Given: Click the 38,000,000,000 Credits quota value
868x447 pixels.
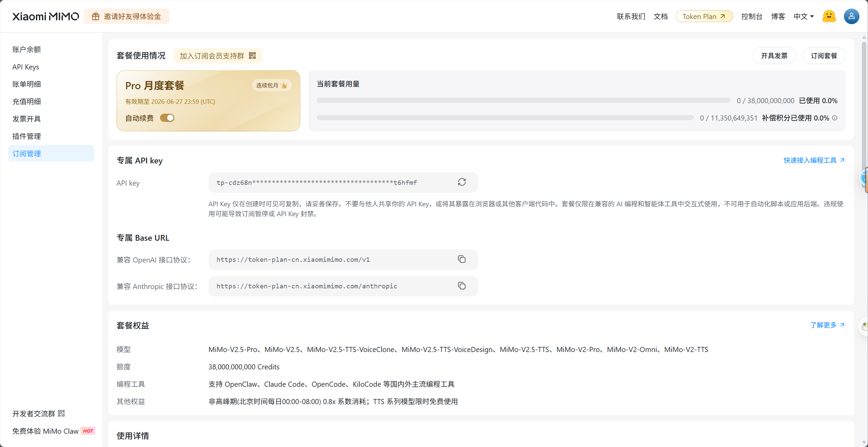Looking at the screenshot, I should click(244, 367).
